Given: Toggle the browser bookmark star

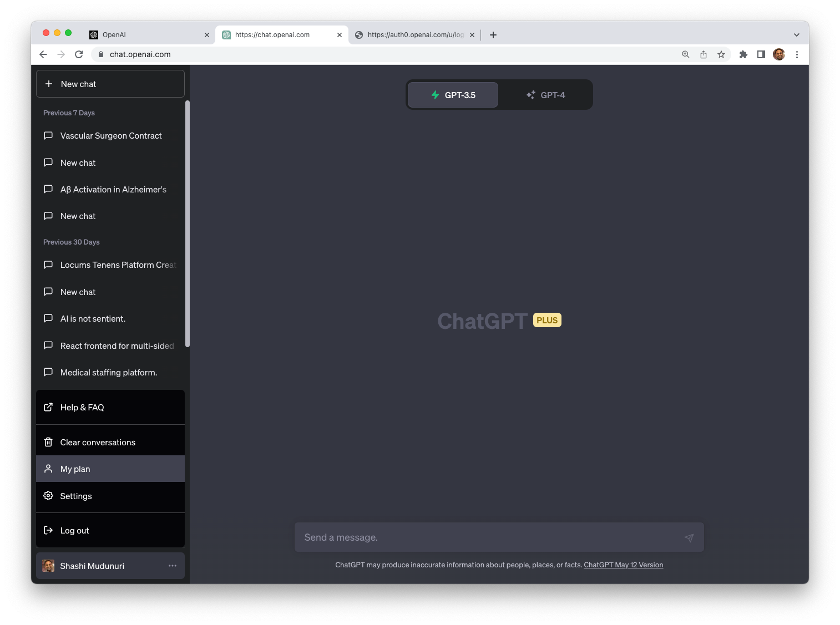Looking at the screenshot, I should [x=721, y=54].
